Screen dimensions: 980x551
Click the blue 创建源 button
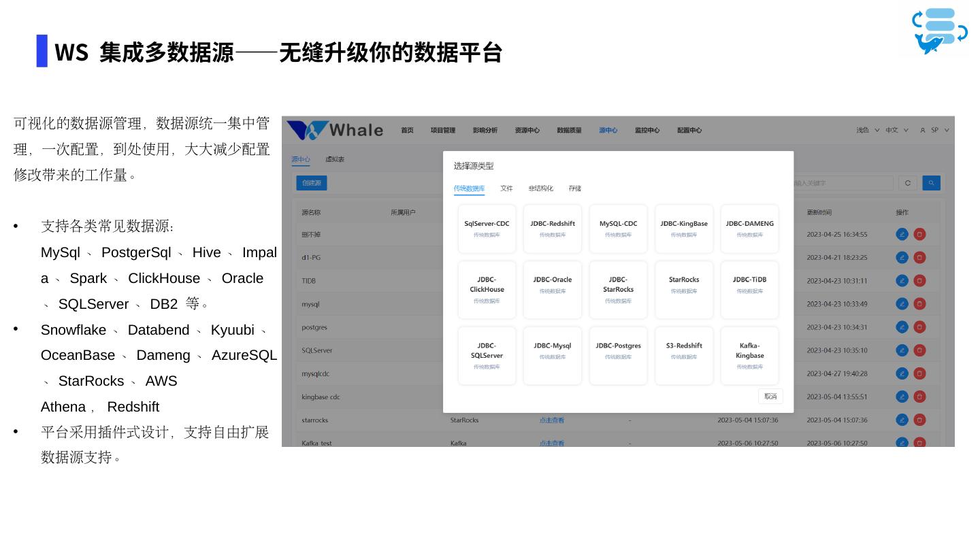click(x=312, y=183)
